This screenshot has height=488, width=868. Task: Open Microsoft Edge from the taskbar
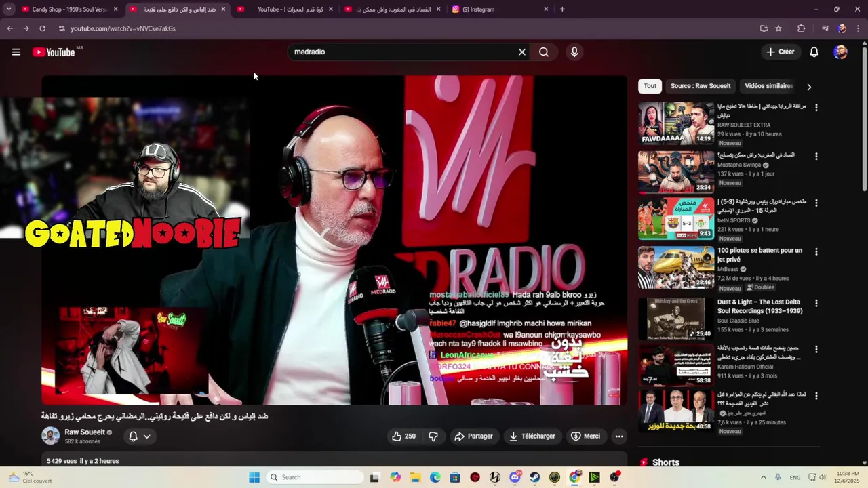(x=435, y=477)
